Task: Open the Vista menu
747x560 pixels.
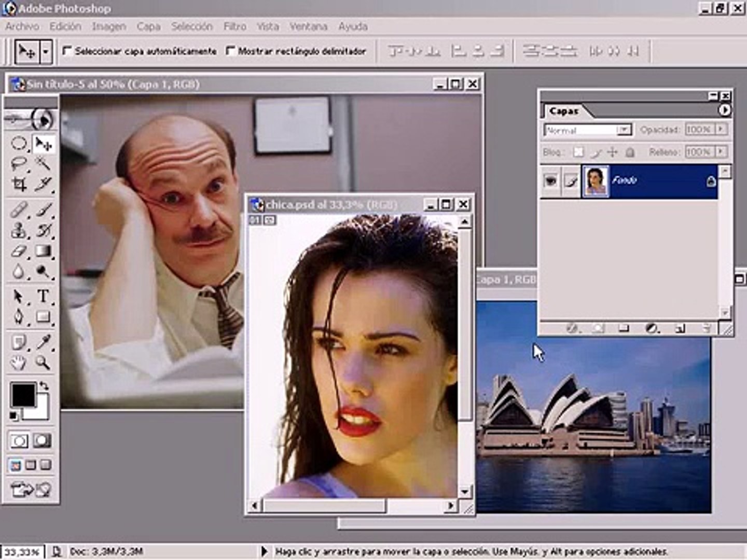Action: [x=268, y=26]
